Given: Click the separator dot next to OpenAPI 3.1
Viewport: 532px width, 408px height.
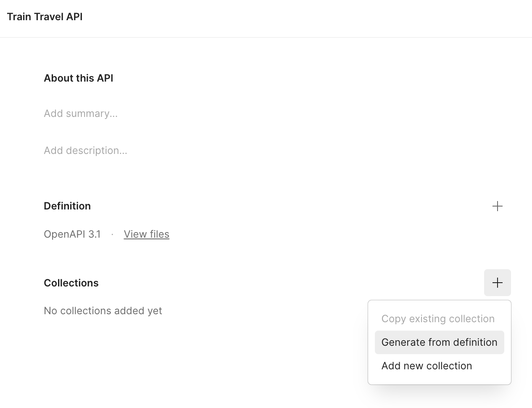Looking at the screenshot, I should pyautogui.click(x=112, y=234).
